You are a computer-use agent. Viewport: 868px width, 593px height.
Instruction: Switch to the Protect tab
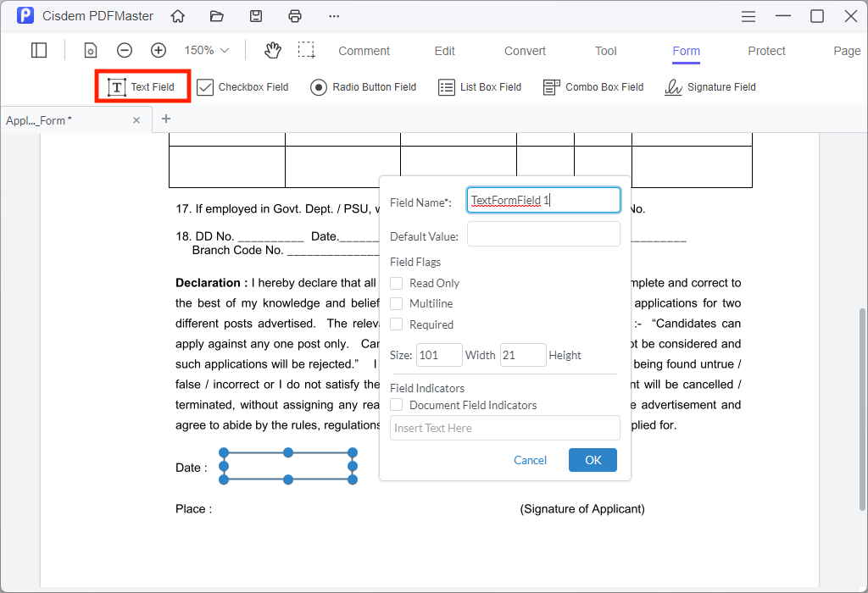click(x=766, y=51)
